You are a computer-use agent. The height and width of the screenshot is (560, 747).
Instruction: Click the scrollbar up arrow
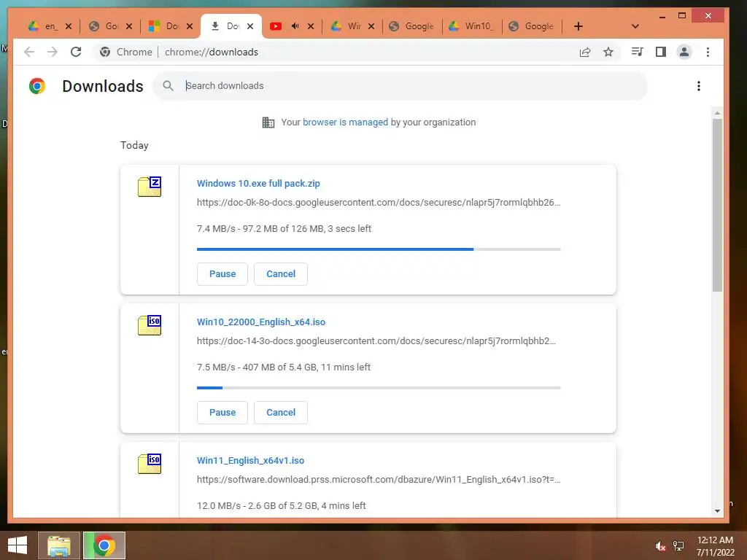click(x=717, y=113)
